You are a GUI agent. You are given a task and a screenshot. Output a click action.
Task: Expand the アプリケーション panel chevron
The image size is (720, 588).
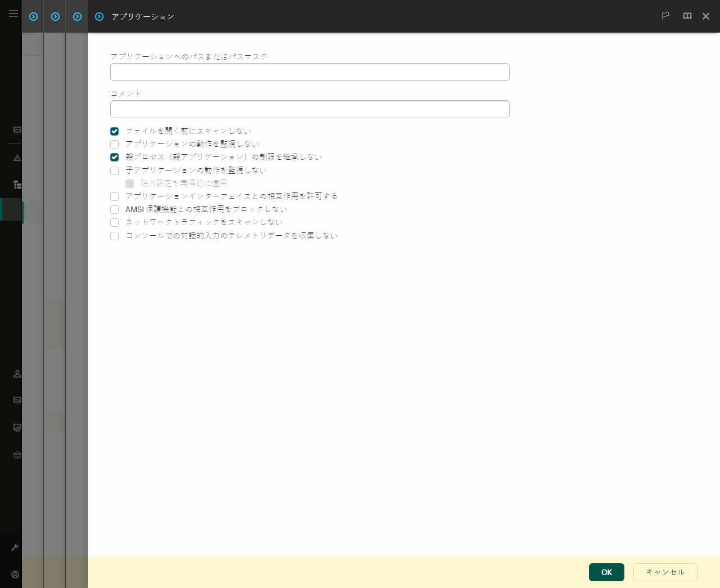pyautogui.click(x=99, y=16)
